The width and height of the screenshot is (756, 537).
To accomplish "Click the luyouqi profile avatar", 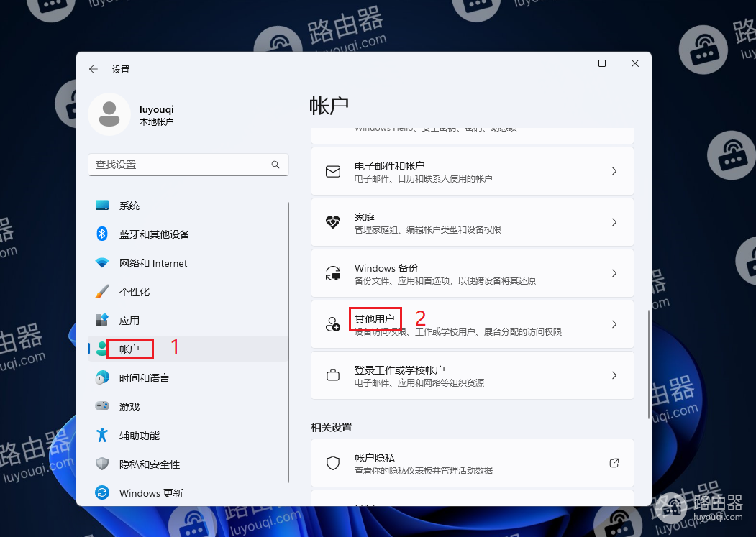I will point(109,114).
